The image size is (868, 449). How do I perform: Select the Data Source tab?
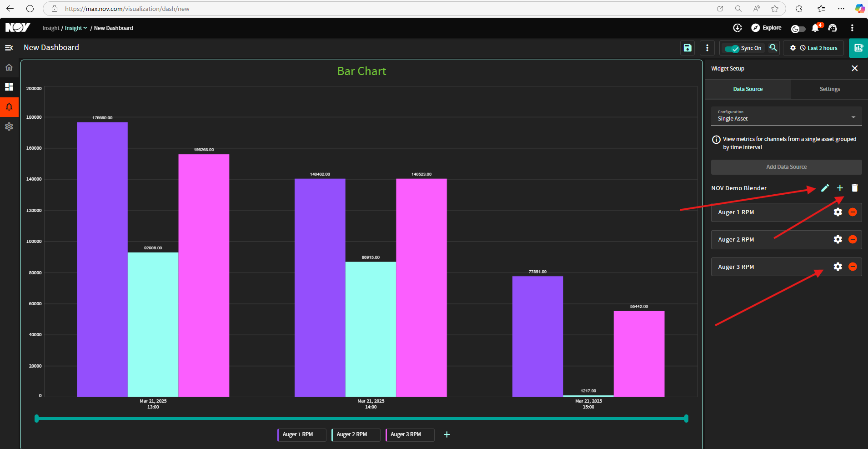pos(748,89)
